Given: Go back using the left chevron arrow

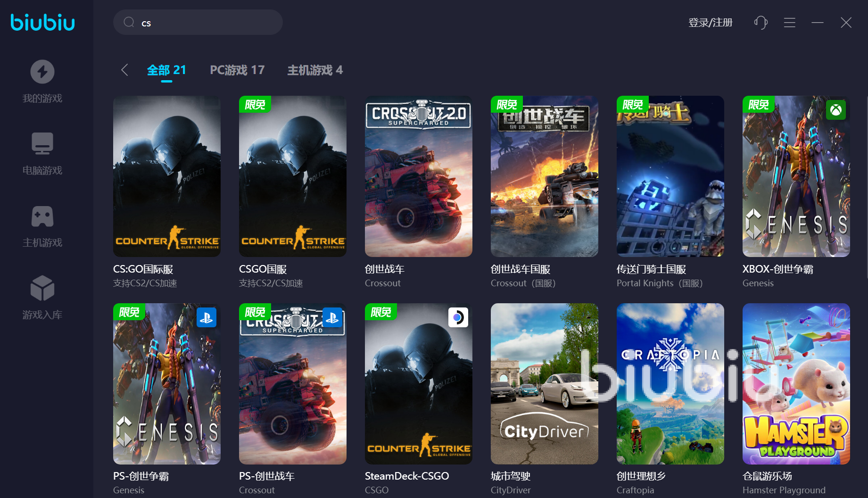Looking at the screenshot, I should (x=124, y=70).
